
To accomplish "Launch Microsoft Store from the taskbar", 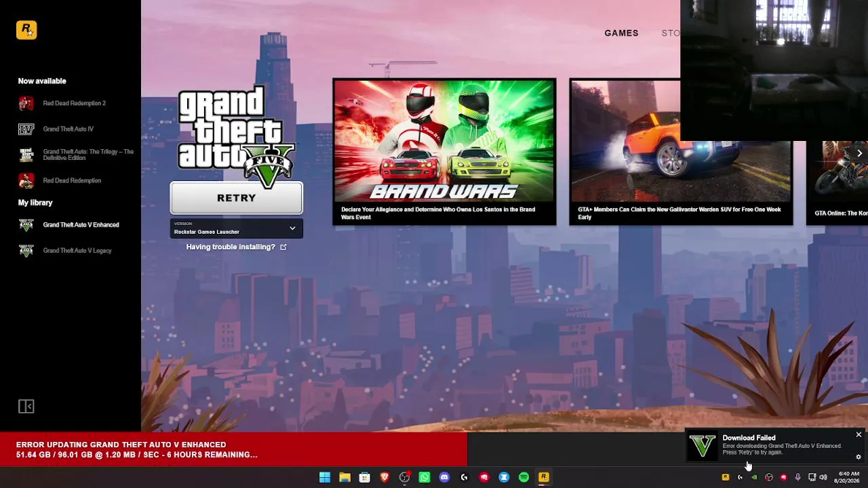I will (365, 477).
